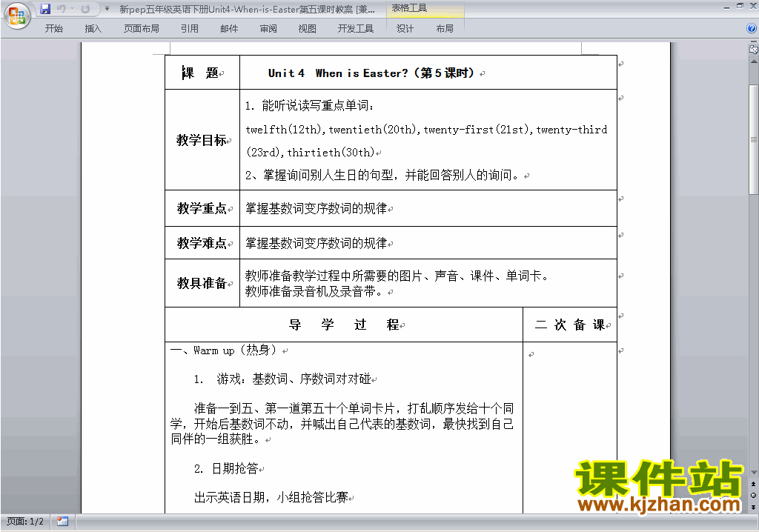This screenshot has height=532, width=759.
Task: Click the line '出示英语日期,小组抢答比赛'
Action: coord(271,498)
